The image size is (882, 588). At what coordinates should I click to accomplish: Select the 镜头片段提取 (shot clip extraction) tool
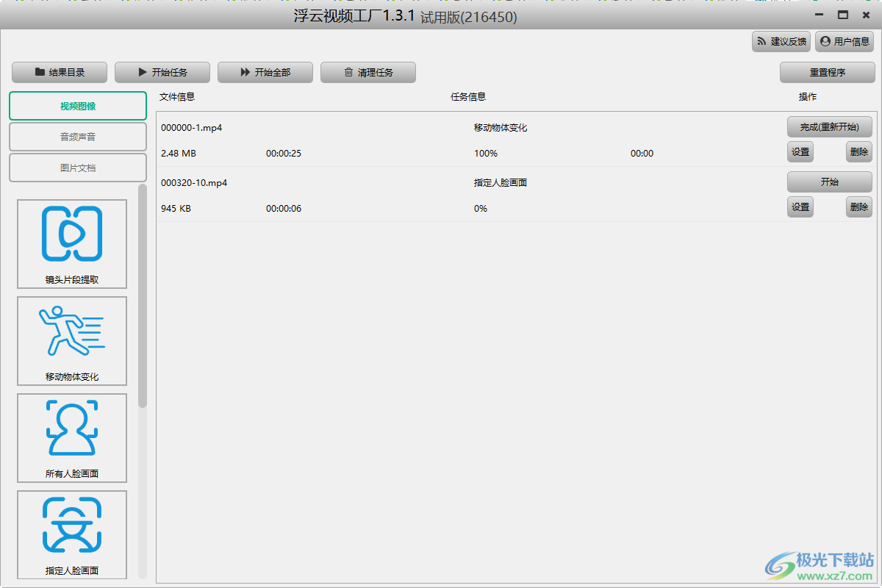71,243
